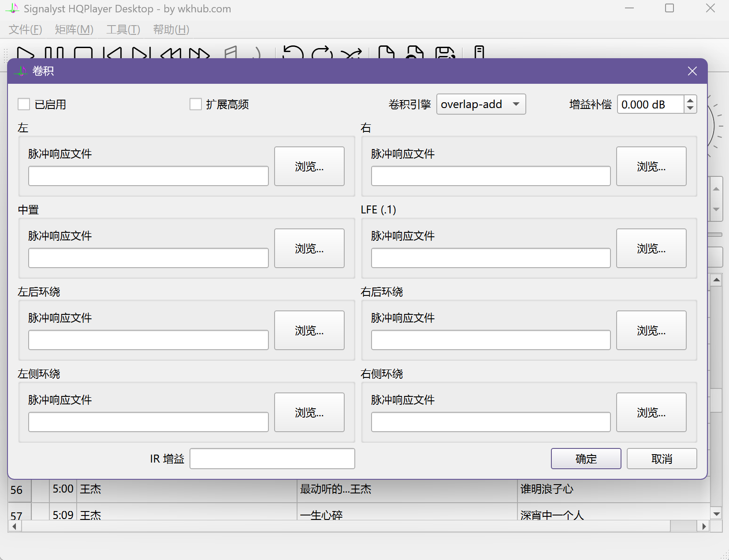
Task: Enable the 已启用 checkbox
Action: [24, 105]
